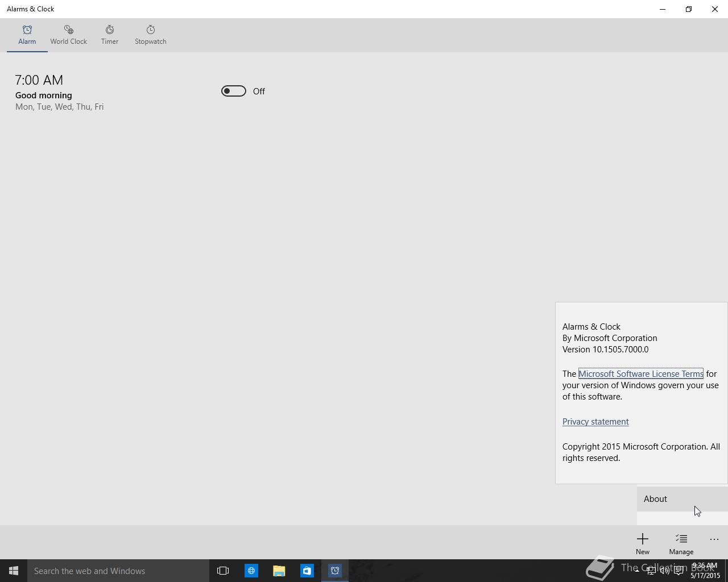The width and height of the screenshot is (728, 582).
Task: Select the Stopwatch tab
Action: tap(151, 35)
